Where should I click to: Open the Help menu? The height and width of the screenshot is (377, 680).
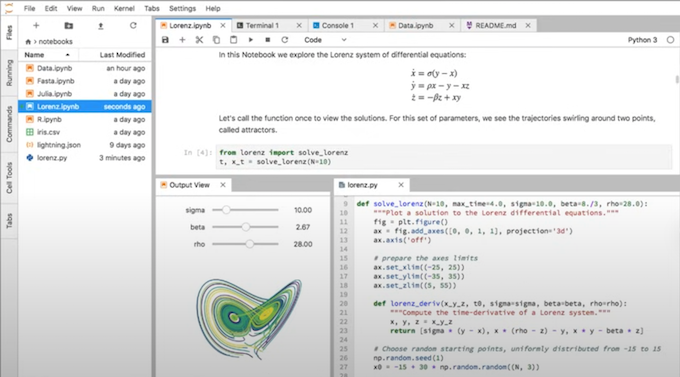(x=212, y=8)
